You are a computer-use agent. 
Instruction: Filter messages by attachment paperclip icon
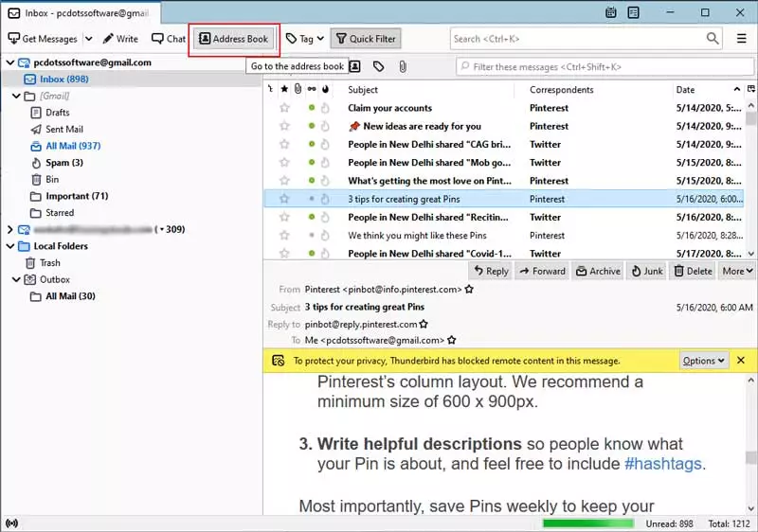coord(402,66)
